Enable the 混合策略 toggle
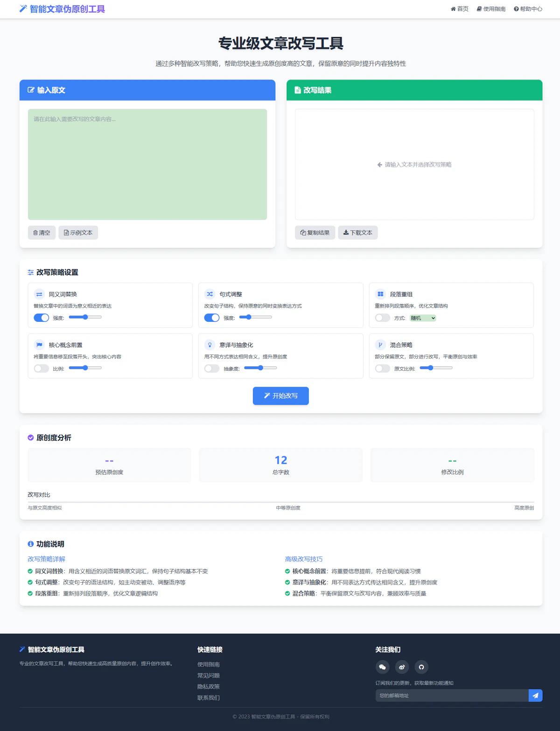This screenshot has width=560, height=731. 382,369
